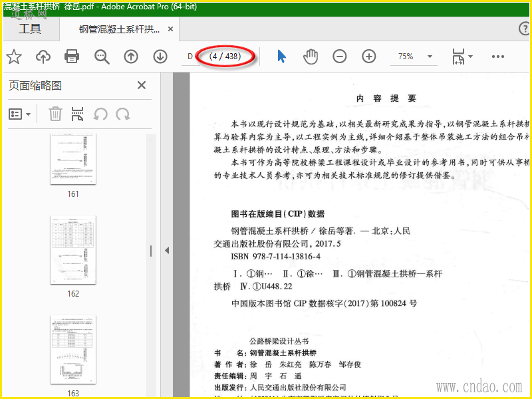The image size is (532, 399).
Task: Delete pages with the trash icon
Action: point(55,114)
